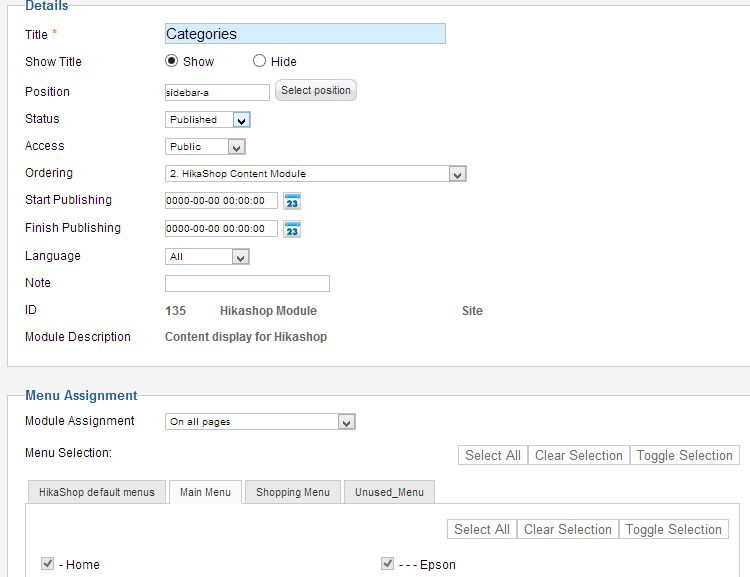Focus the Title field containing Categories
Image resolution: width=750 pixels, height=577 pixels.
tap(305, 33)
